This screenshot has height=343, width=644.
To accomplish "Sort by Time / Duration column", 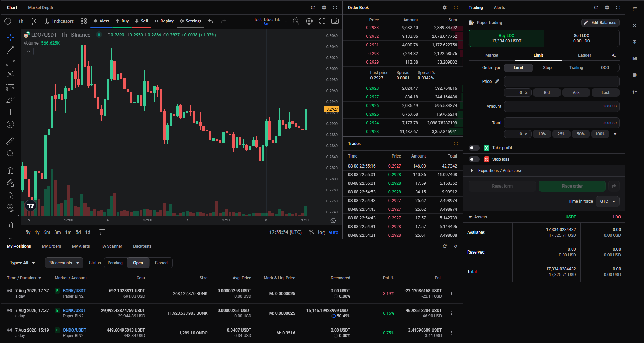I will click(x=24, y=278).
